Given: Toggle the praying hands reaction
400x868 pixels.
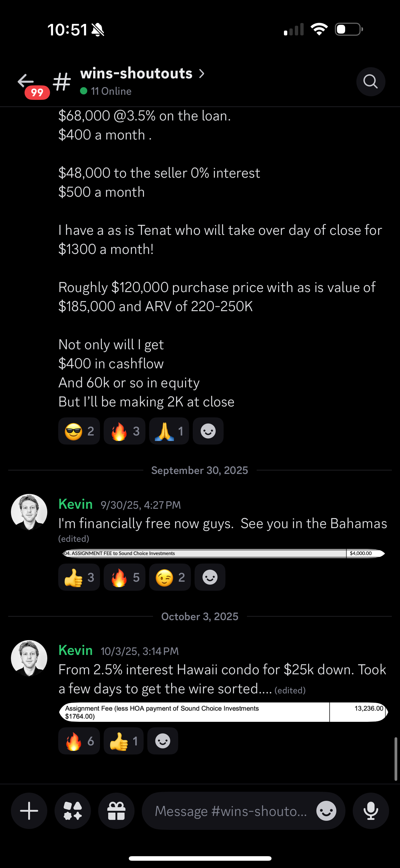Looking at the screenshot, I should click(x=168, y=431).
